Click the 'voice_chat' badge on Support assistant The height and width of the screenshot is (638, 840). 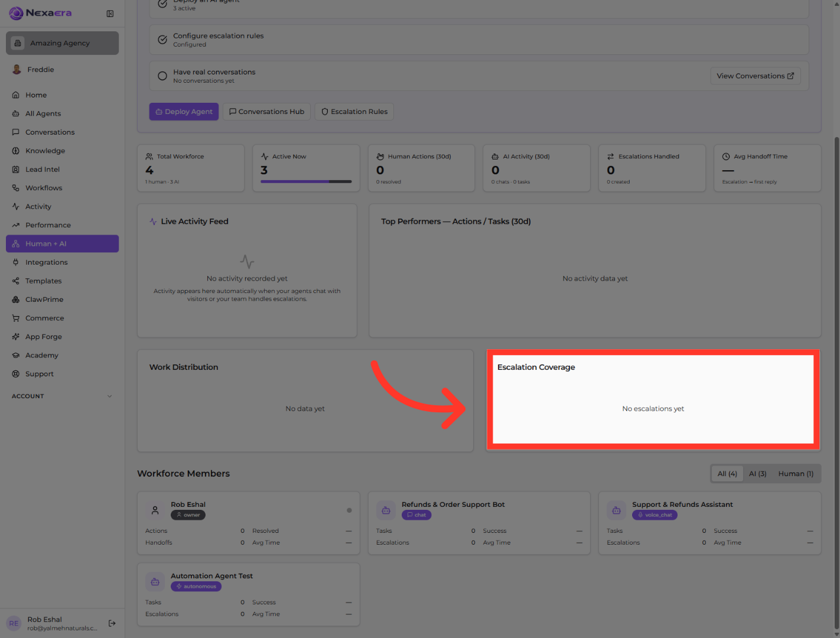click(x=655, y=515)
